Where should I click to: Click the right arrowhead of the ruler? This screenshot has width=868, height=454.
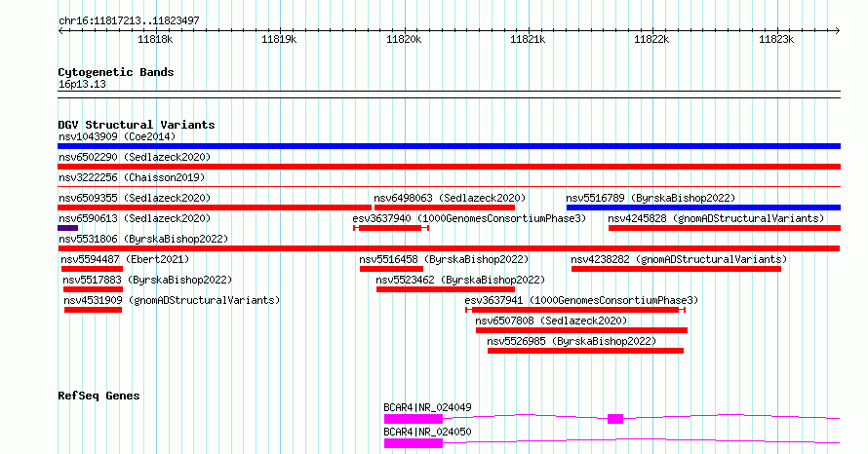pyautogui.click(x=837, y=31)
